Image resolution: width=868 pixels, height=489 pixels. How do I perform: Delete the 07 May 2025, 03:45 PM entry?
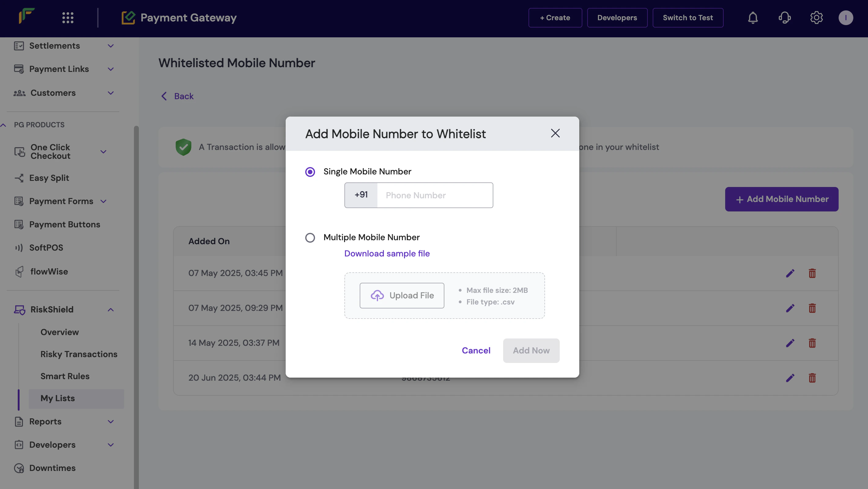[x=812, y=273]
